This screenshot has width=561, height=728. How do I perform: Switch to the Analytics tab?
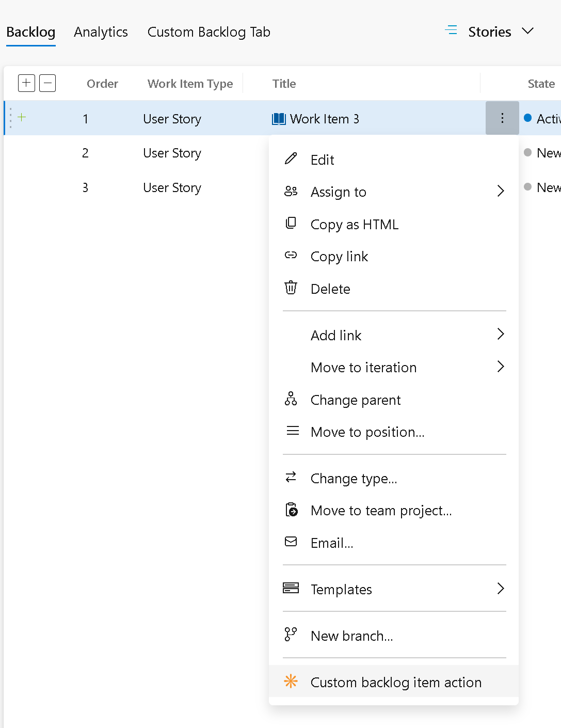pos(101,32)
